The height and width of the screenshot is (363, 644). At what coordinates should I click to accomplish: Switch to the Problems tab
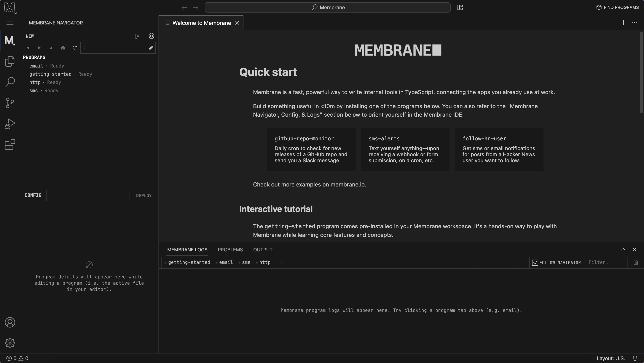click(x=230, y=250)
